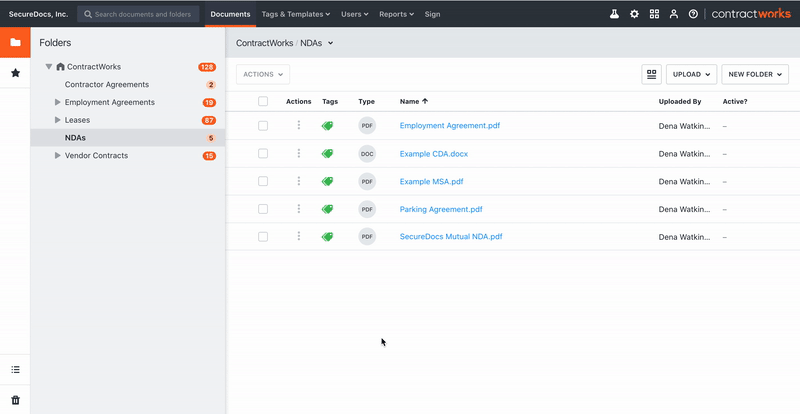This screenshot has height=414, width=800.
Task: Check the box for Parking Agreement.pdf
Action: click(x=263, y=209)
